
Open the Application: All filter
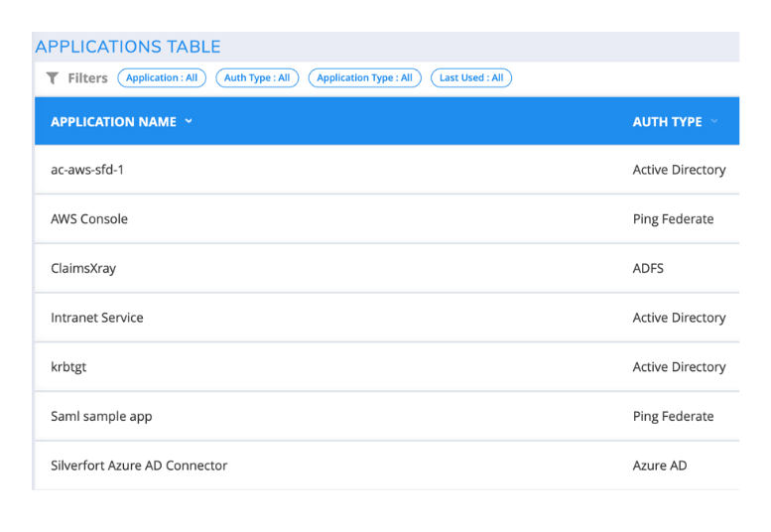coord(162,78)
